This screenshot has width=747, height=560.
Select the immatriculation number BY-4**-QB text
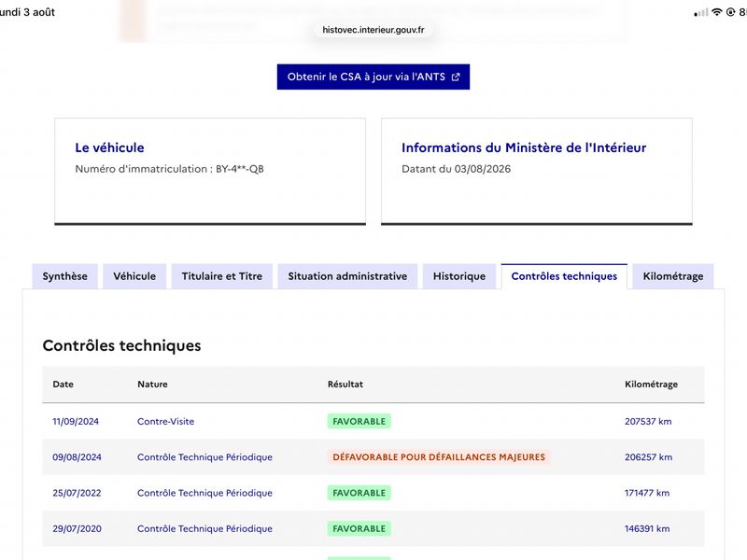pos(240,169)
